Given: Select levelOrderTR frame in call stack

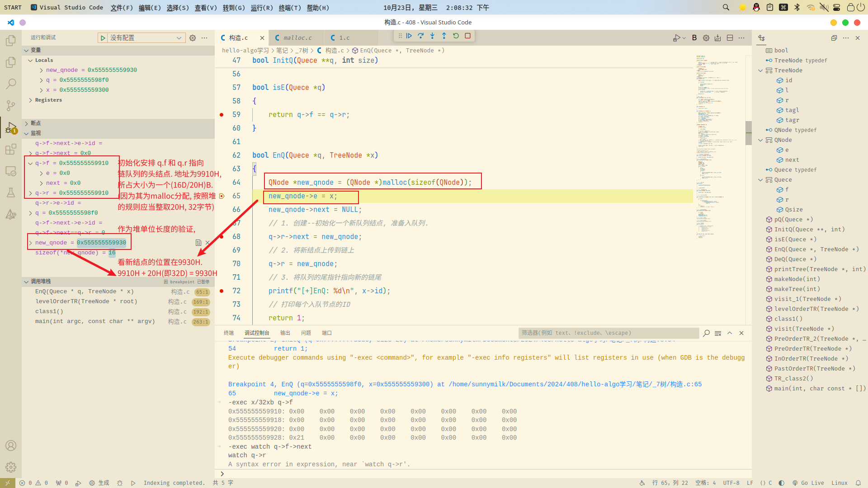Looking at the screenshot, I should click(86, 302).
